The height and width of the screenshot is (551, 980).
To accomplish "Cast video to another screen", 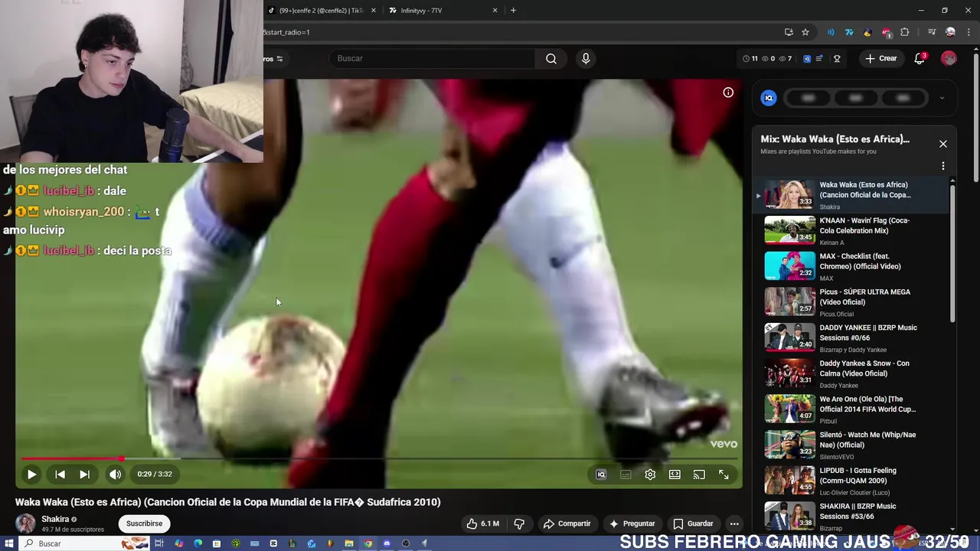I will [699, 474].
